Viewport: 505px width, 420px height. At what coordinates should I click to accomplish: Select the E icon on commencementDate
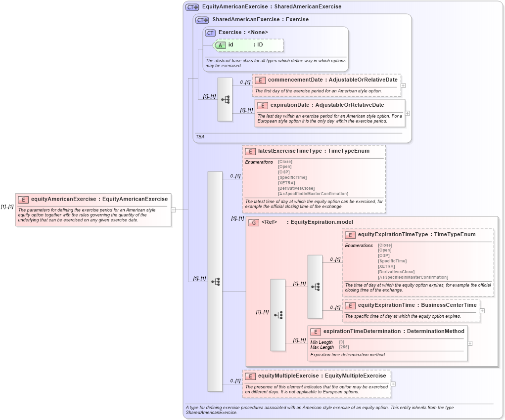261,80
